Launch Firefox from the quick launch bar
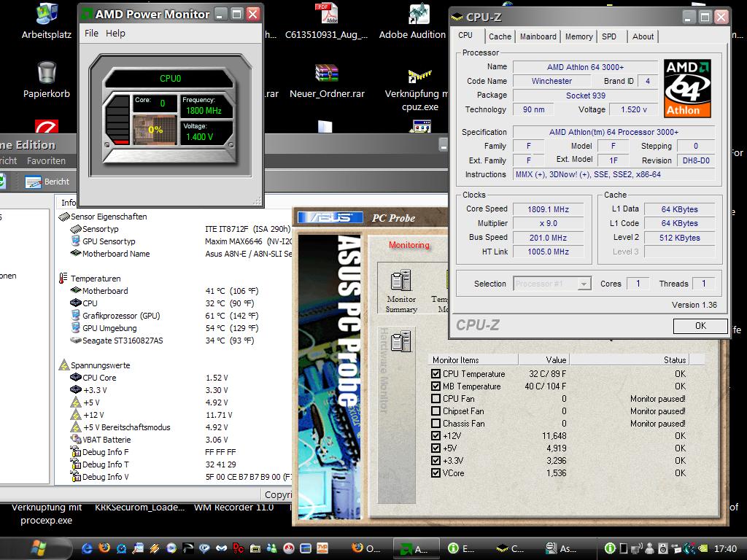Screen dimensions: 747x560 pos(104,548)
